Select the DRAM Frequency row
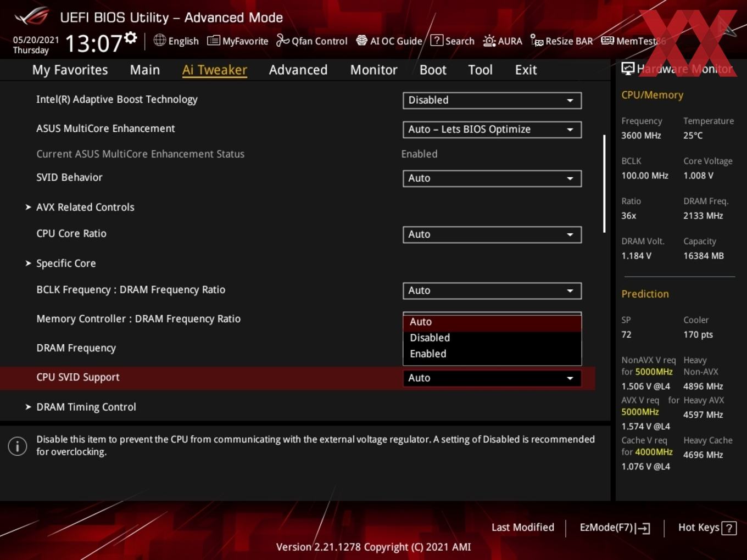 (x=76, y=348)
